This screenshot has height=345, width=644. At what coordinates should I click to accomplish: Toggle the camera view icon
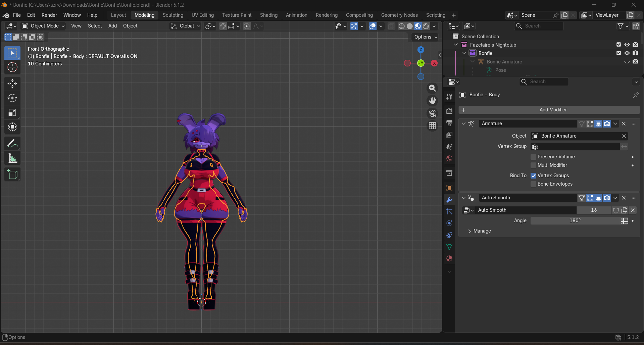432,113
